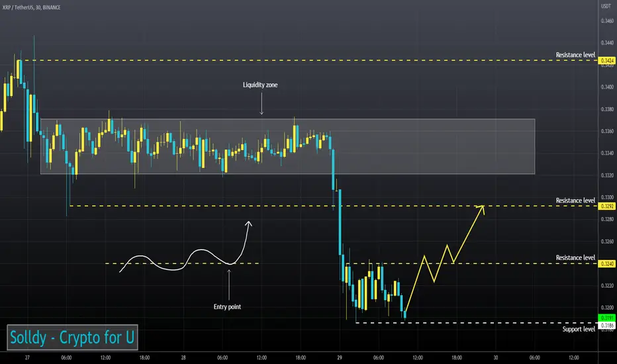Image resolution: width=617 pixels, height=364 pixels.
Task: Click date 30 on the time axis
Action: click(x=496, y=357)
